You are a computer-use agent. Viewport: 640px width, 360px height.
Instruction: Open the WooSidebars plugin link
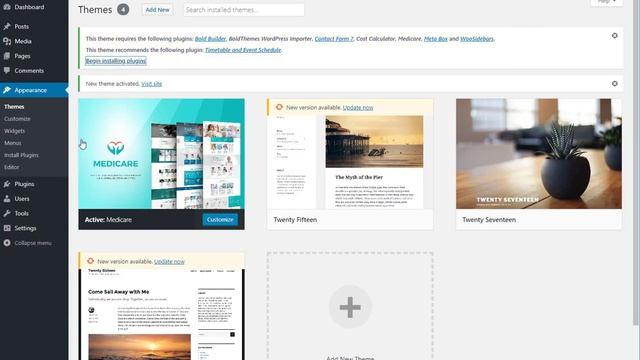pos(477,39)
